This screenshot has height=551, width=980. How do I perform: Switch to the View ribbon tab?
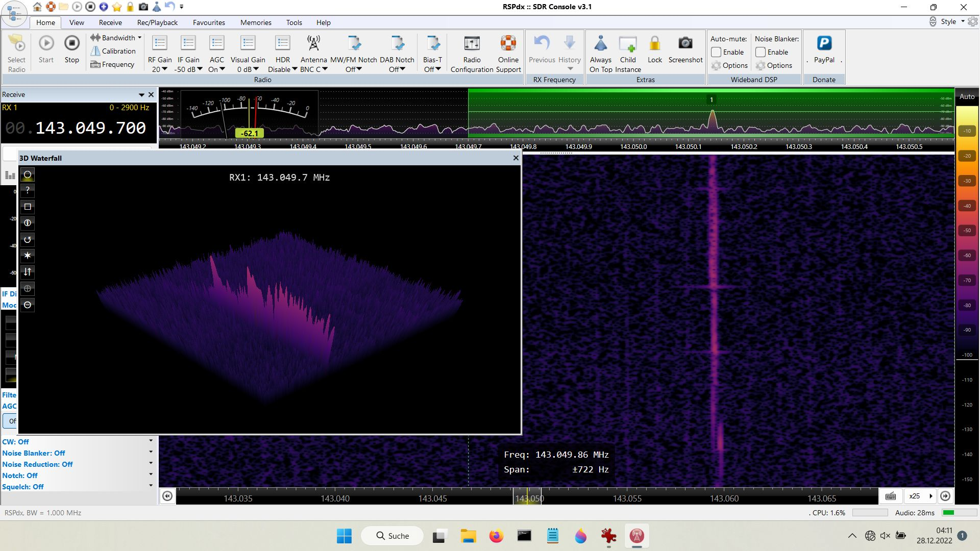coord(77,22)
